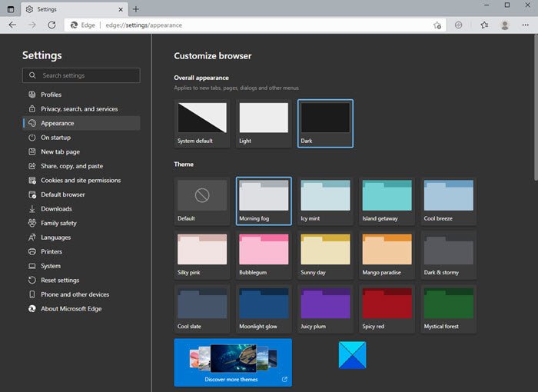The image size is (538, 392).
Task: Click the tab actions icon in title bar
Action: [x=11, y=8]
